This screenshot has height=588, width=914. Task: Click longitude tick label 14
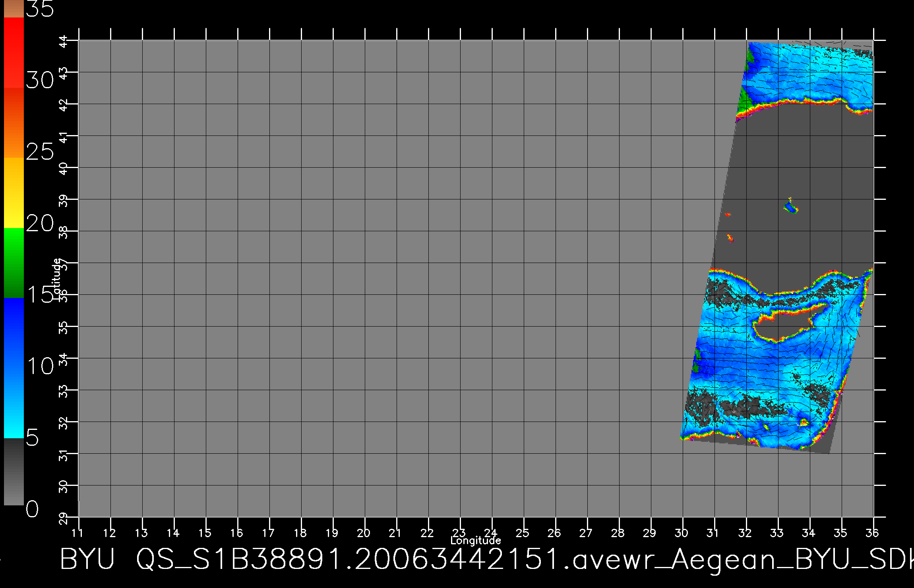point(173,533)
